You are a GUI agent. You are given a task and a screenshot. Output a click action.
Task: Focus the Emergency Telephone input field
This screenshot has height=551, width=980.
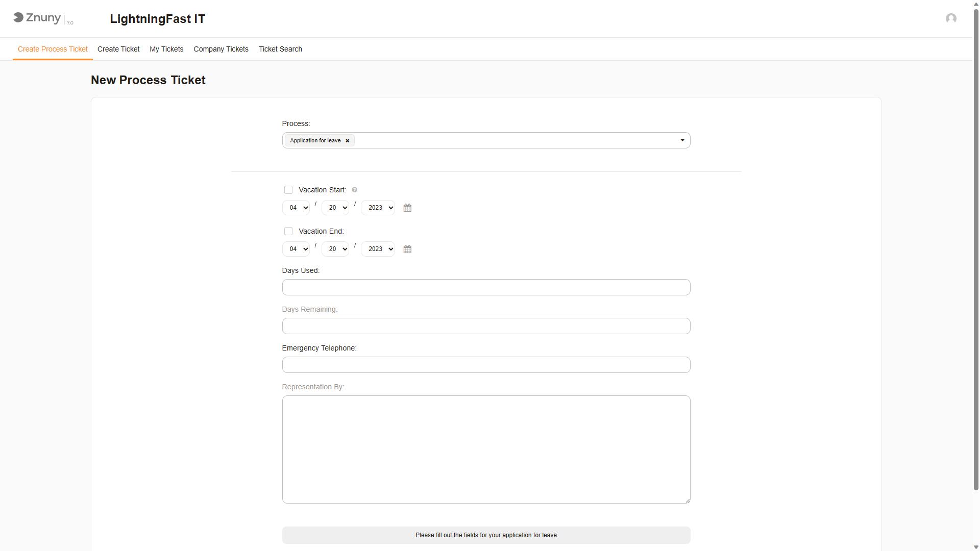tap(486, 365)
